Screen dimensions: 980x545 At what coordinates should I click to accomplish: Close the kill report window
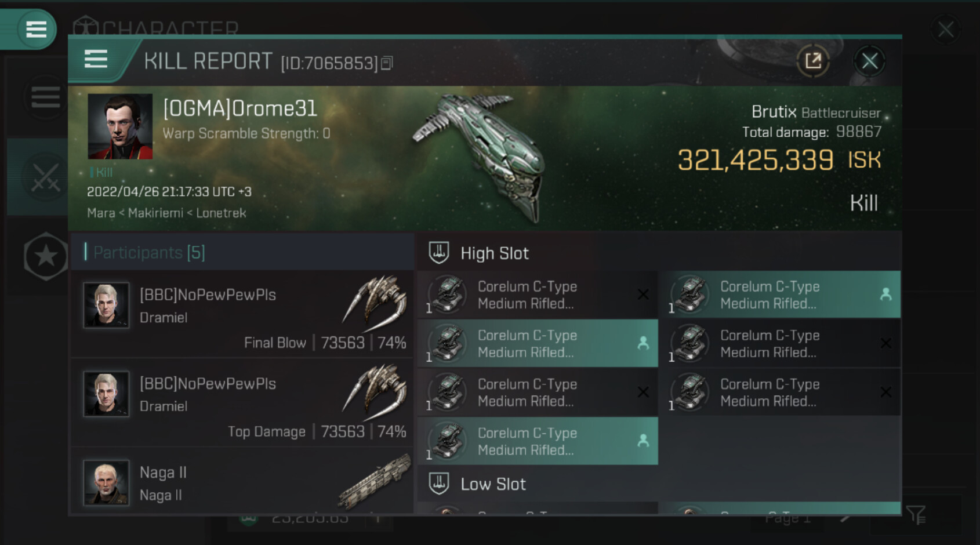(x=869, y=61)
